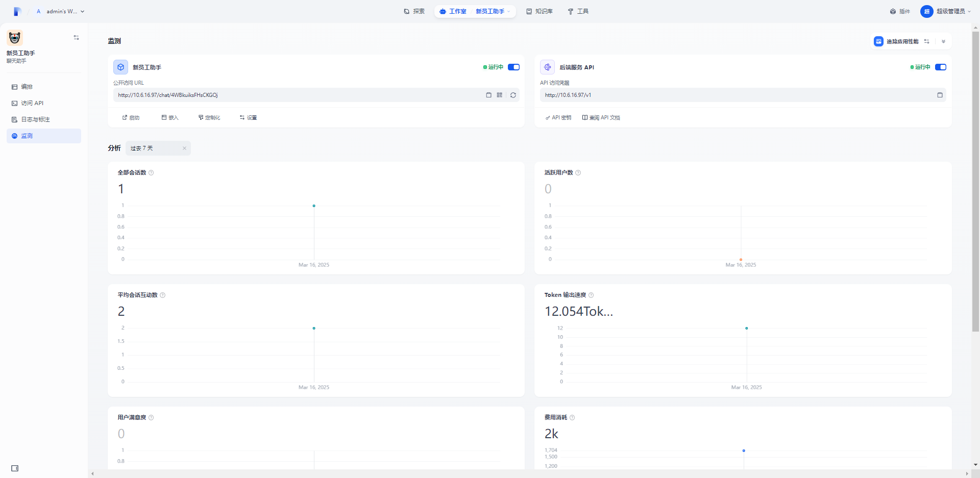Copy the public access URL
Viewport: 980px width, 478px height.
click(x=488, y=95)
